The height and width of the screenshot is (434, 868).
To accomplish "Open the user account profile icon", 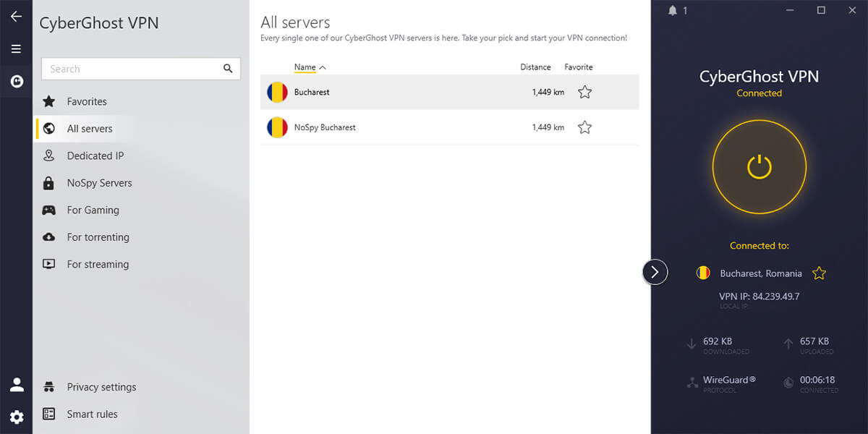I will [17, 385].
